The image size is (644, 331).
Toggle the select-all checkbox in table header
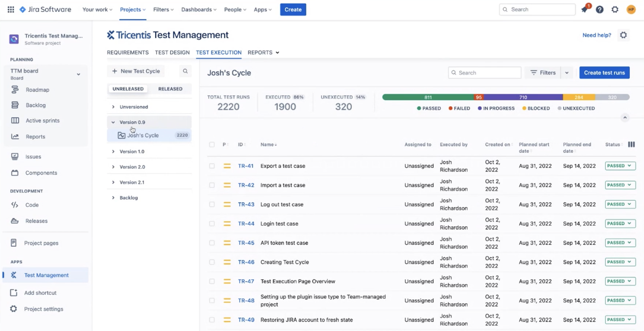point(212,144)
